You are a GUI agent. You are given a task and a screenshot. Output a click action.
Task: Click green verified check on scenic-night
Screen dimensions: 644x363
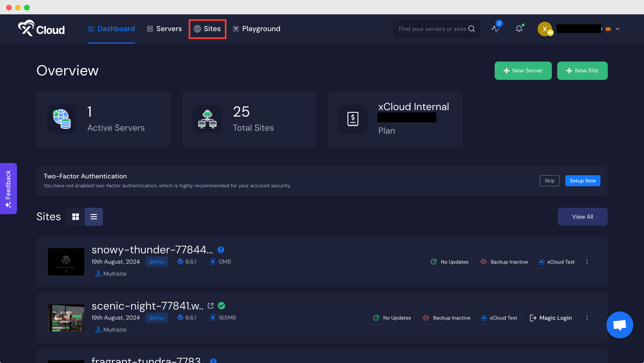pyautogui.click(x=222, y=305)
